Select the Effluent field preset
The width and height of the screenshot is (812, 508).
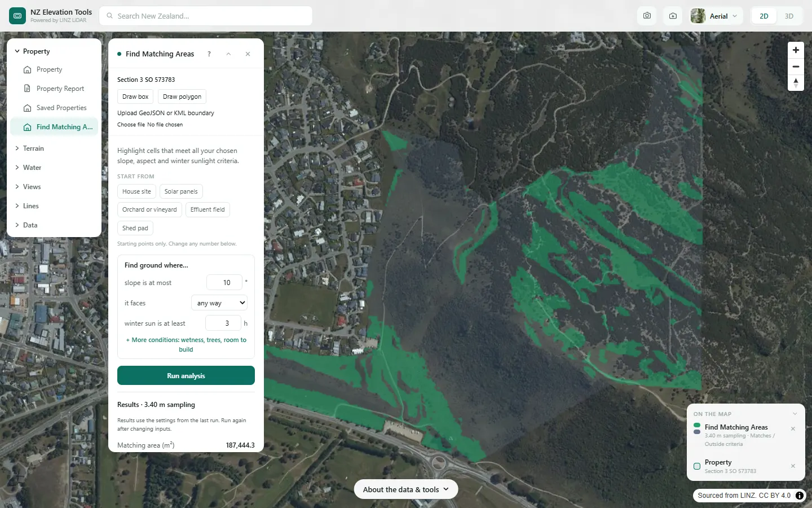(x=208, y=209)
